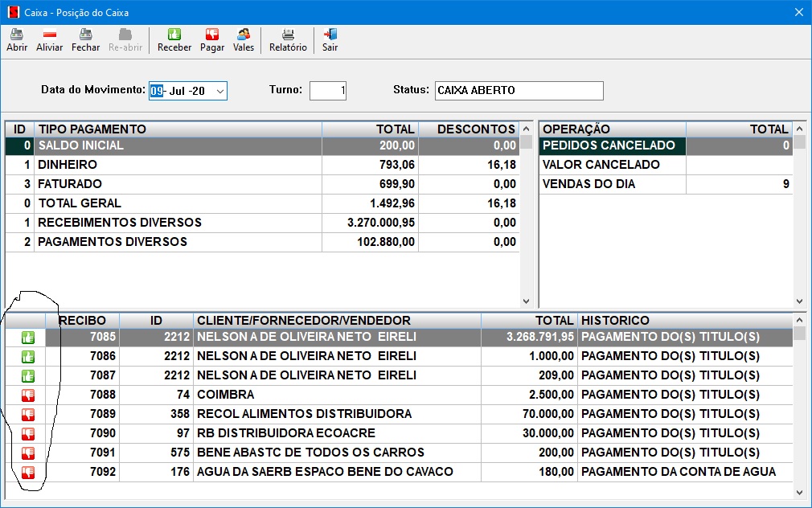Click red thumbs-down icon for recibo 7088

click(27, 395)
